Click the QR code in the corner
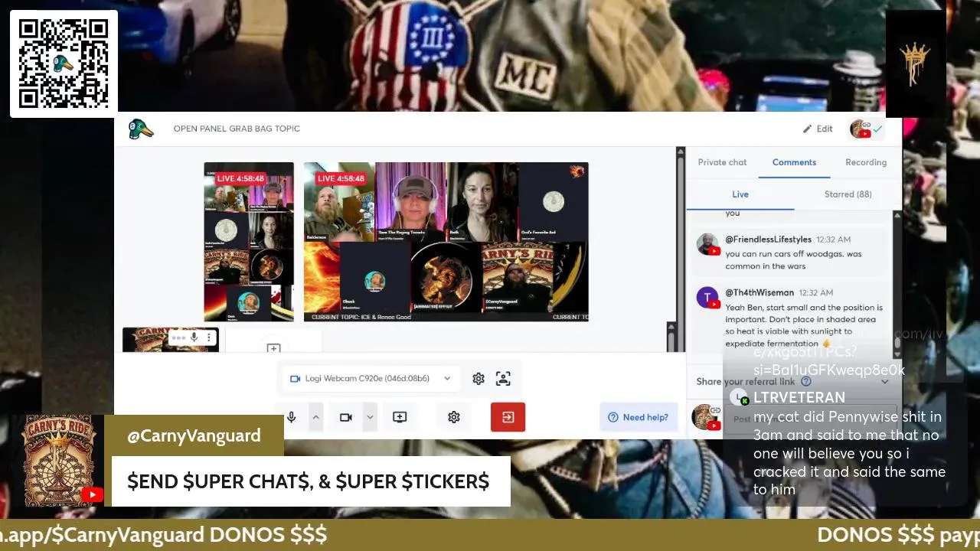980x551 pixels. (64, 64)
